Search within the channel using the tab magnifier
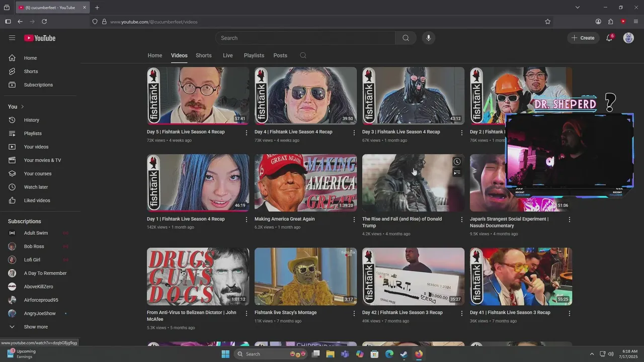The image size is (644, 362). (303, 55)
